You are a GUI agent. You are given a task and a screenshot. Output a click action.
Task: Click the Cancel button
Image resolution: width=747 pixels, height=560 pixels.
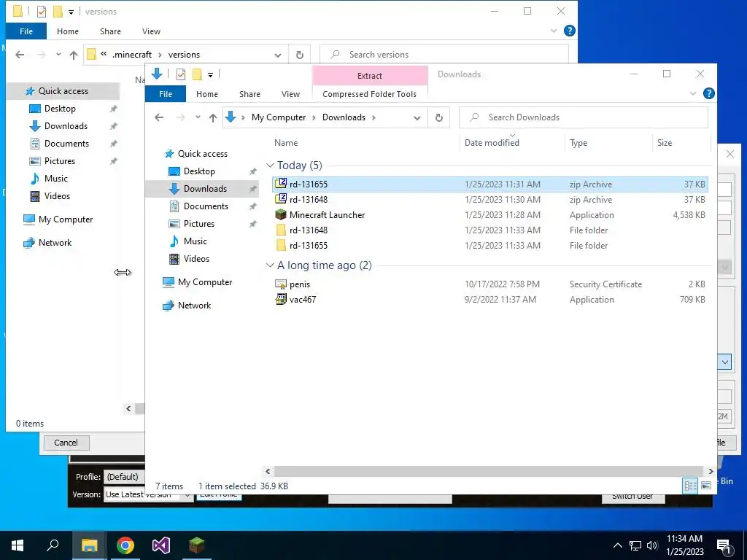(x=66, y=443)
